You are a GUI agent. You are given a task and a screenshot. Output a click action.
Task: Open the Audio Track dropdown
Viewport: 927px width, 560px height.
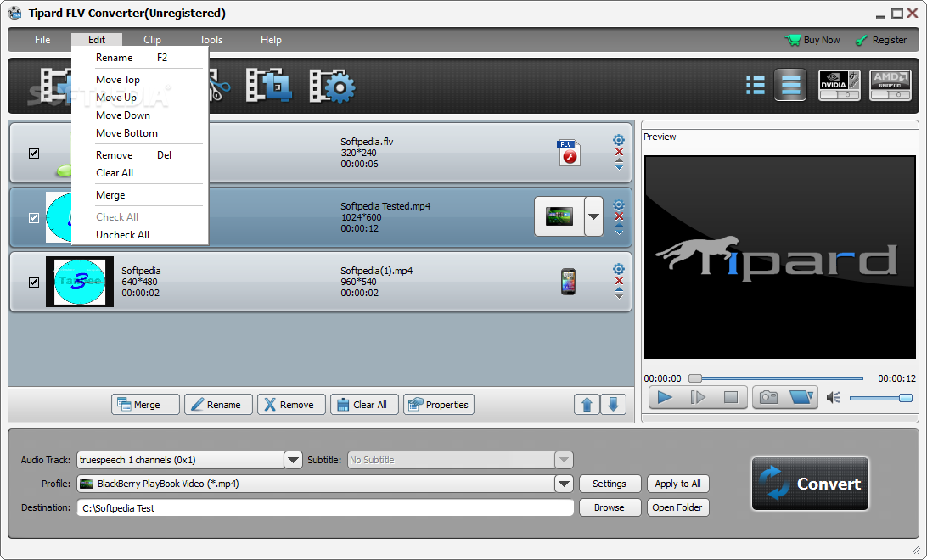(x=293, y=460)
